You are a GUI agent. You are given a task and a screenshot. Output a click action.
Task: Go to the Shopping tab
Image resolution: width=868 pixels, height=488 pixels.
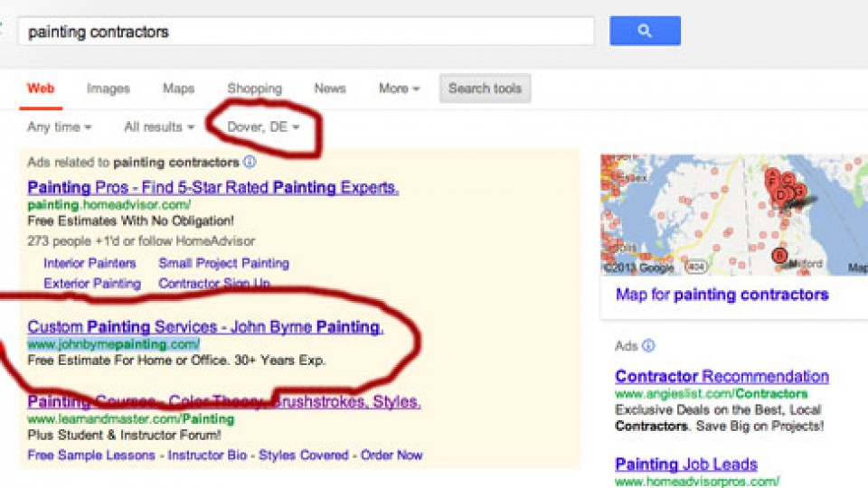point(254,88)
